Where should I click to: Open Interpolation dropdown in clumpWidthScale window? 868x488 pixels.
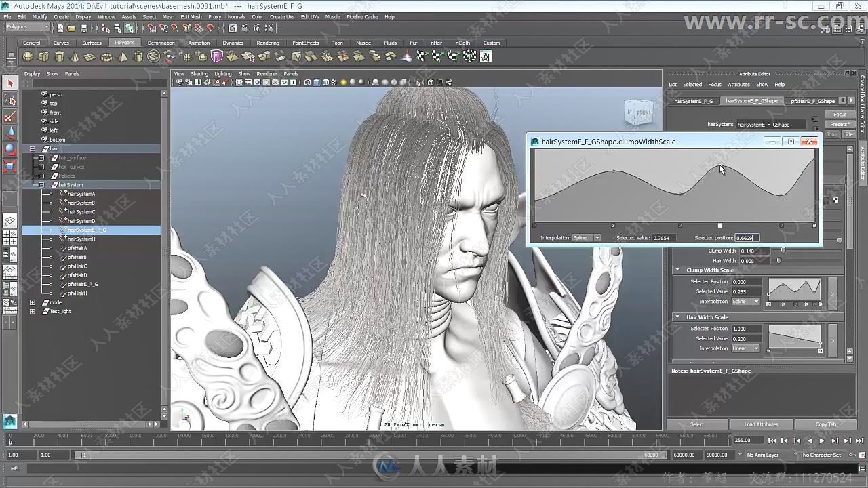tap(587, 238)
